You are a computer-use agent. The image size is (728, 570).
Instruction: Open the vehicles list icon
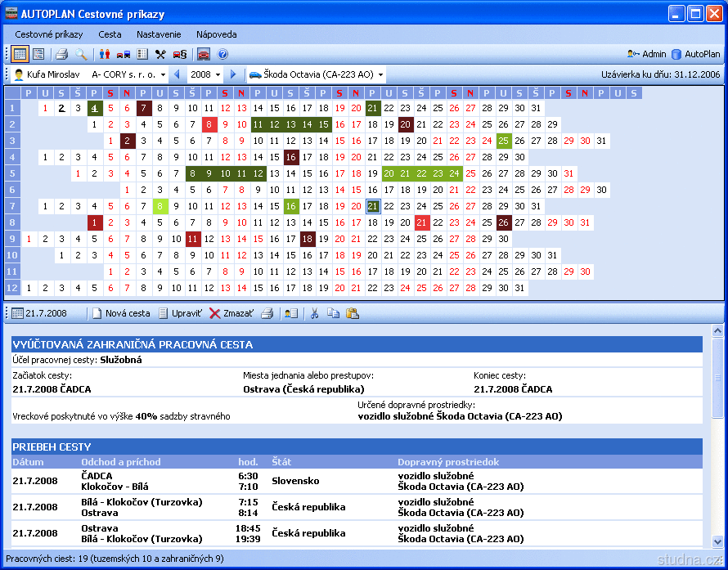[124, 54]
